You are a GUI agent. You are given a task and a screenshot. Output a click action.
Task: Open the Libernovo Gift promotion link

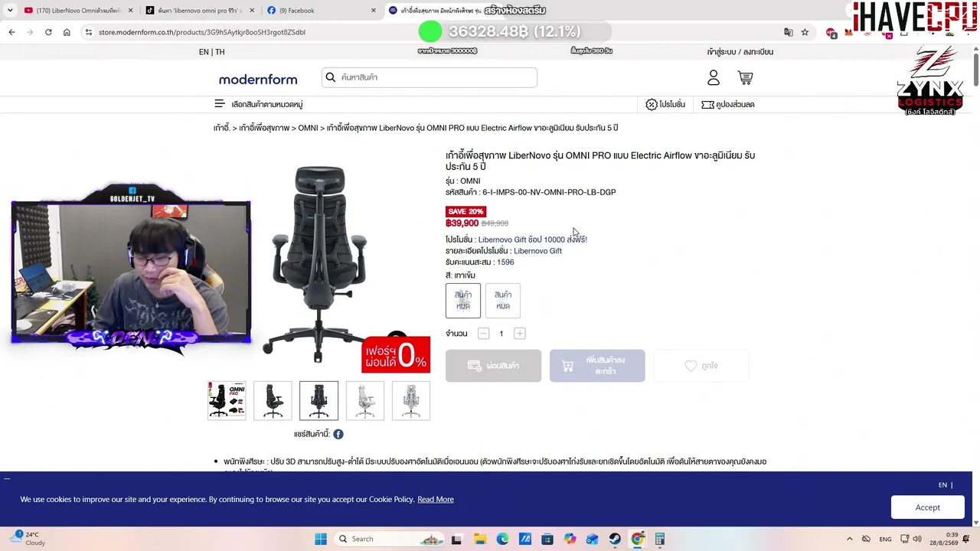(x=533, y=240)
